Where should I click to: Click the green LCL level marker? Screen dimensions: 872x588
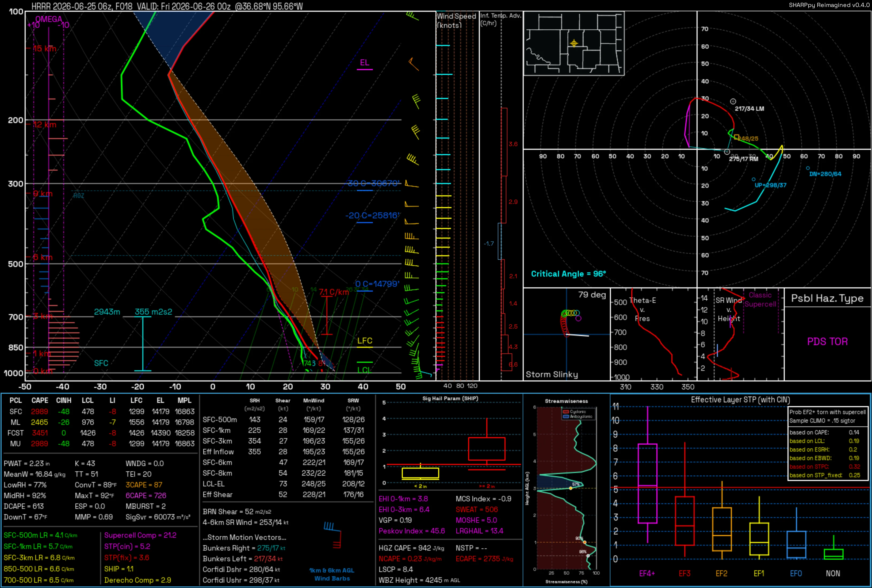coord(364,362)
